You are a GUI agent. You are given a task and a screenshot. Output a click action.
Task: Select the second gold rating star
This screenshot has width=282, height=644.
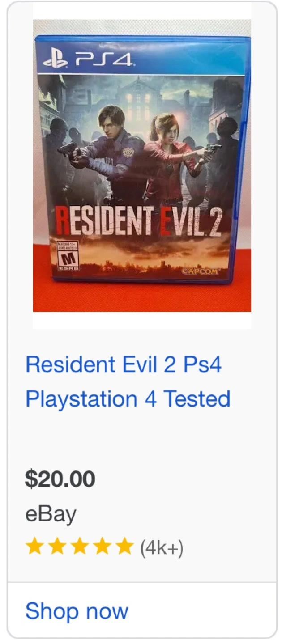click(x=57, y=547)
